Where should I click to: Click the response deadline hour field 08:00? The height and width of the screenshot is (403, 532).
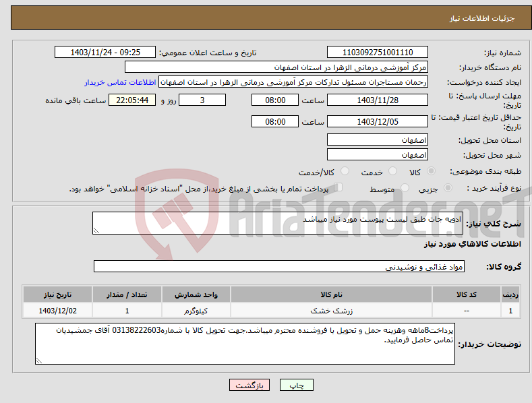[x=275, y=100]
